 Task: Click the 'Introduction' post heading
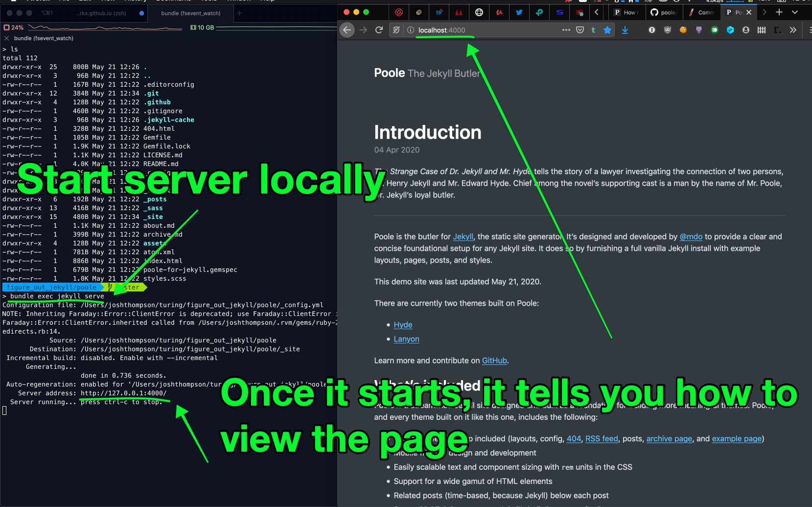[428, 132]
